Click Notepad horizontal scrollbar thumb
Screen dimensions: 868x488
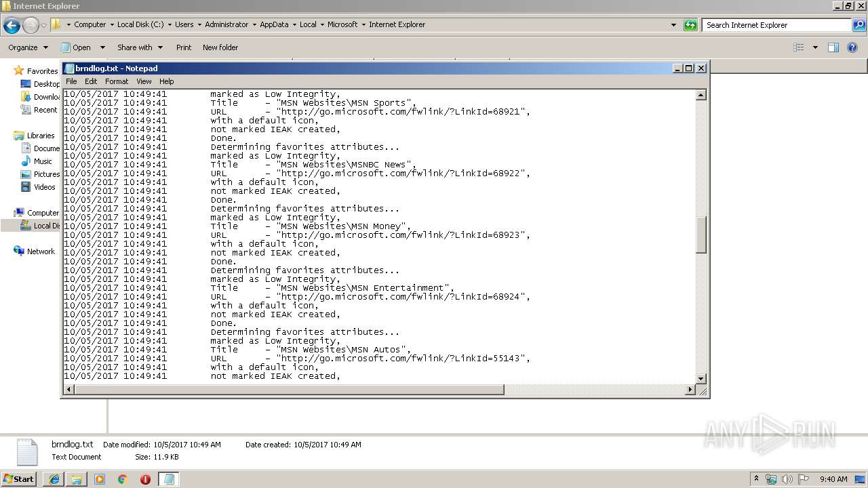pyautogui.click(x=289, y=390)
